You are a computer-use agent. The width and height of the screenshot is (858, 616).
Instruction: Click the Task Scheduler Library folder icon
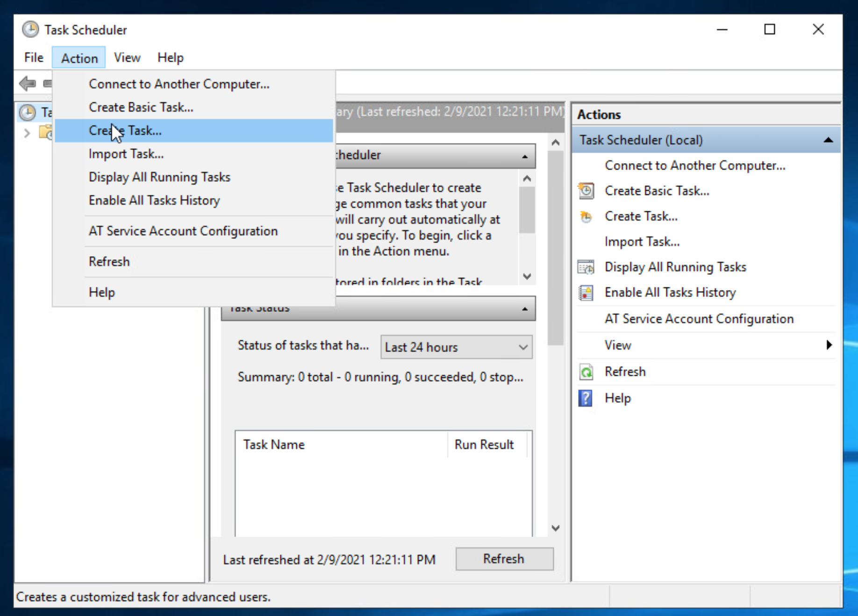[x=46, y=133]
